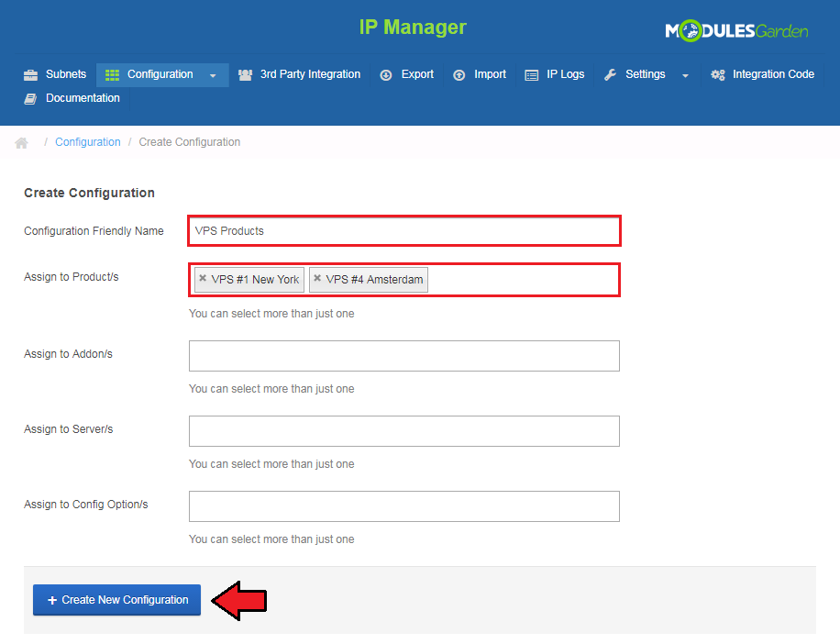840x644 pixels.
Task: Click the Export arrow icon
Action: point(386,75)
